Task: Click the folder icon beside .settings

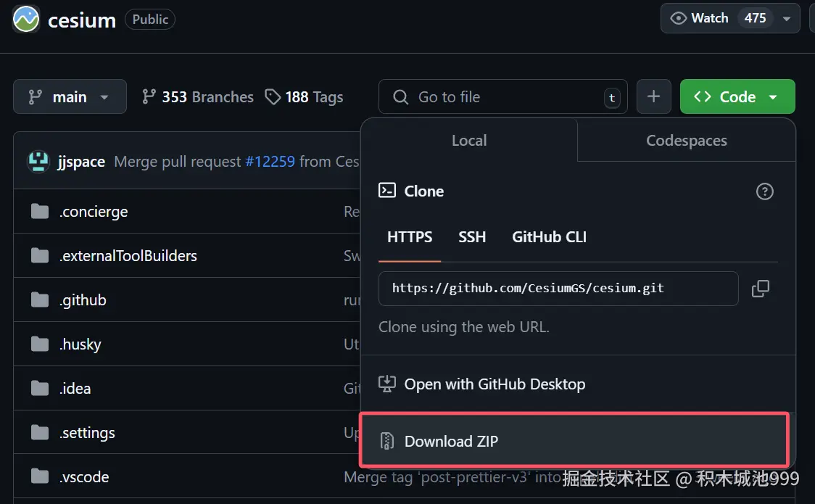Action: (39, 432)
